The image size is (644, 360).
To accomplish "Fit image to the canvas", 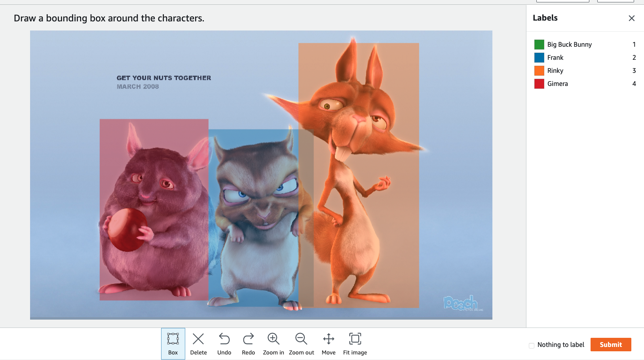I will click(x=355, y=343).
